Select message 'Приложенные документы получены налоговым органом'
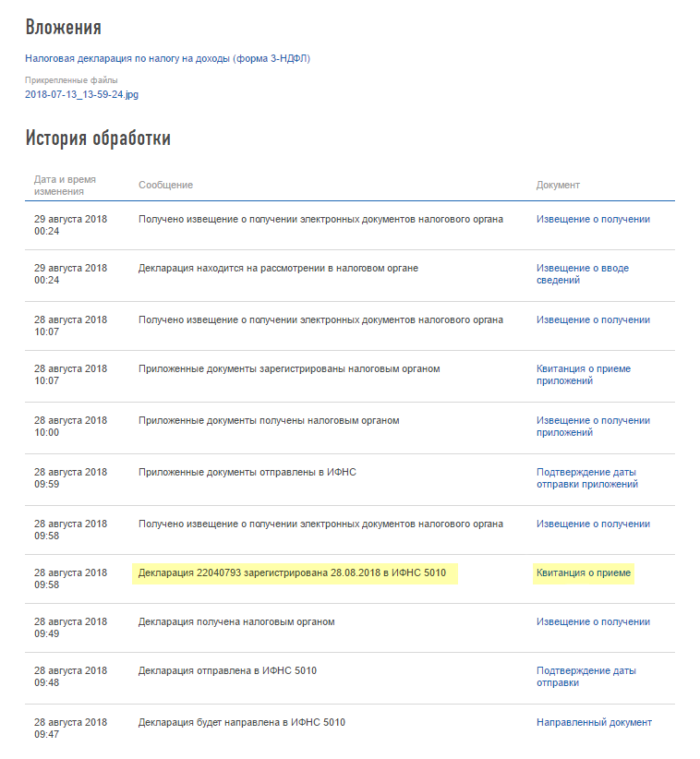700x759 pixels. [269, 421]
